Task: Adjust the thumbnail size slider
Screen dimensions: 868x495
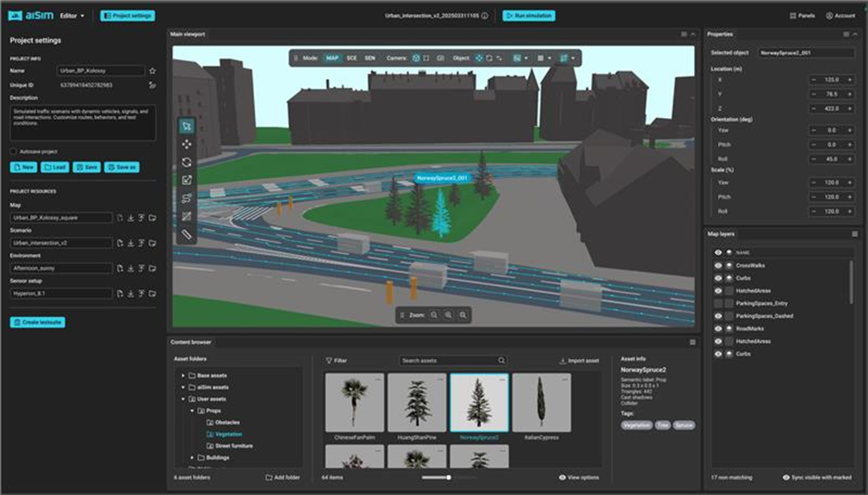Action: 449,477
